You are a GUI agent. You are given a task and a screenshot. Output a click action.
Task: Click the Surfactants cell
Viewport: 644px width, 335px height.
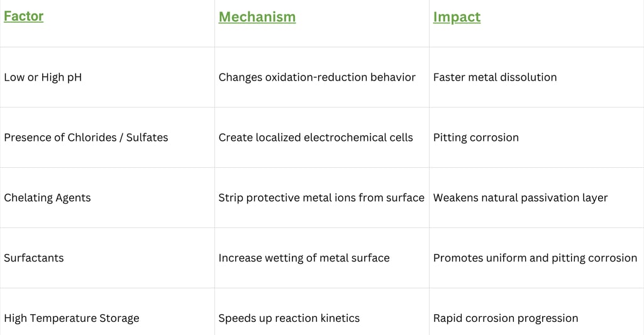[107, 258]
